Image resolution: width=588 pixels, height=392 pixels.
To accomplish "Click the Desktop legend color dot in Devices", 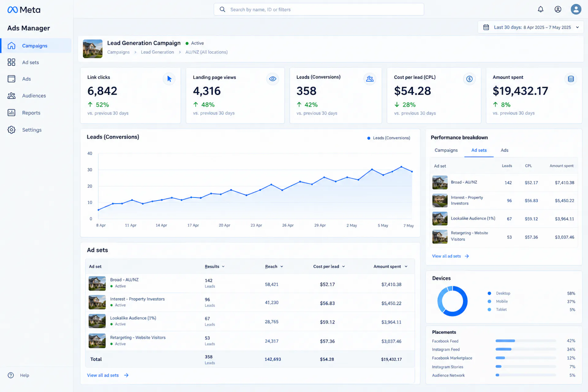I will [x=489, y=293].
